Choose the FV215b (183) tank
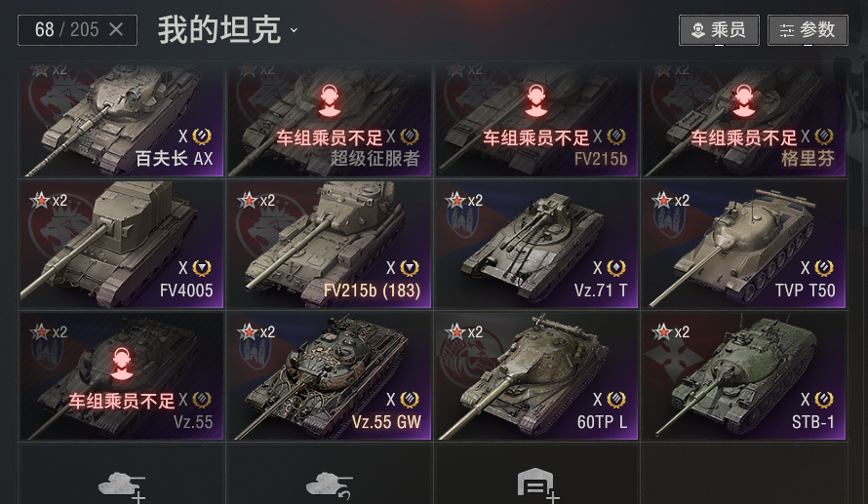Viewport: 868px width, 504px height. (330, 244)
